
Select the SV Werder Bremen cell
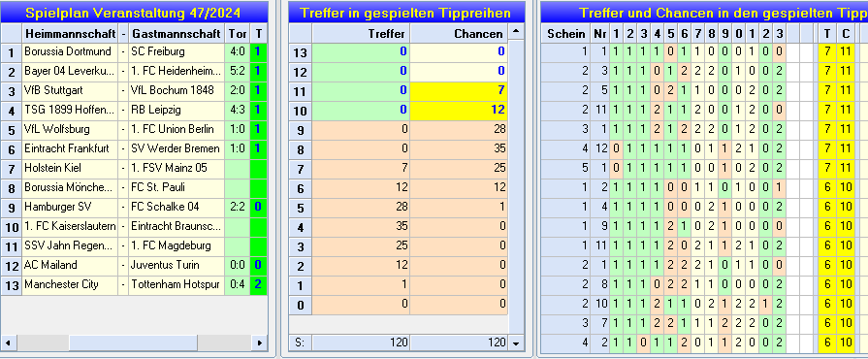pos(177,149)
